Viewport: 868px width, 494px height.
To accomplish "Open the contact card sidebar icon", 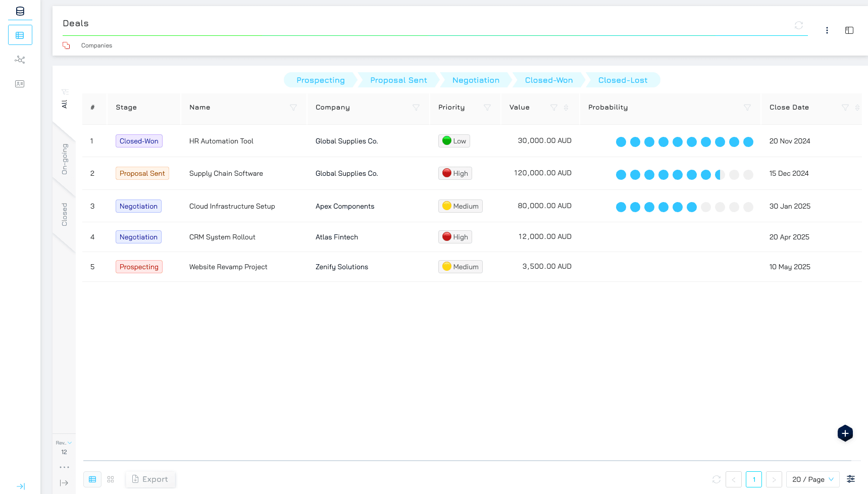I will (20, 84).
